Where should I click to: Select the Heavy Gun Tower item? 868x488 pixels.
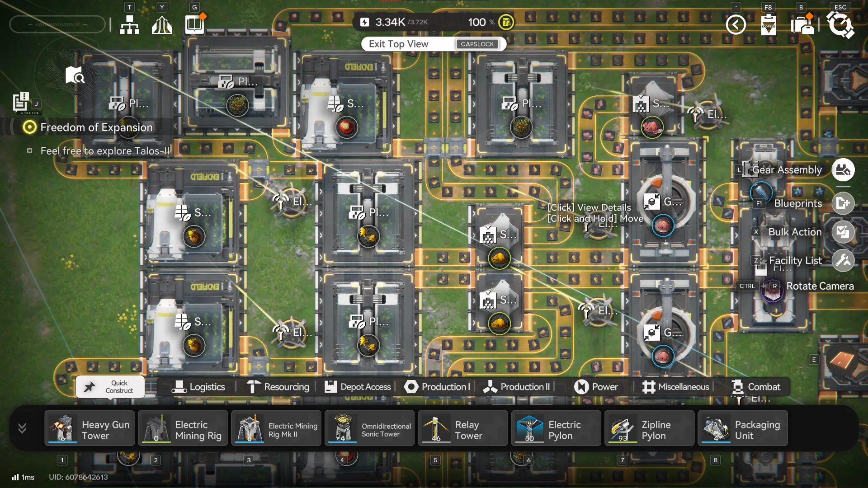90,428
